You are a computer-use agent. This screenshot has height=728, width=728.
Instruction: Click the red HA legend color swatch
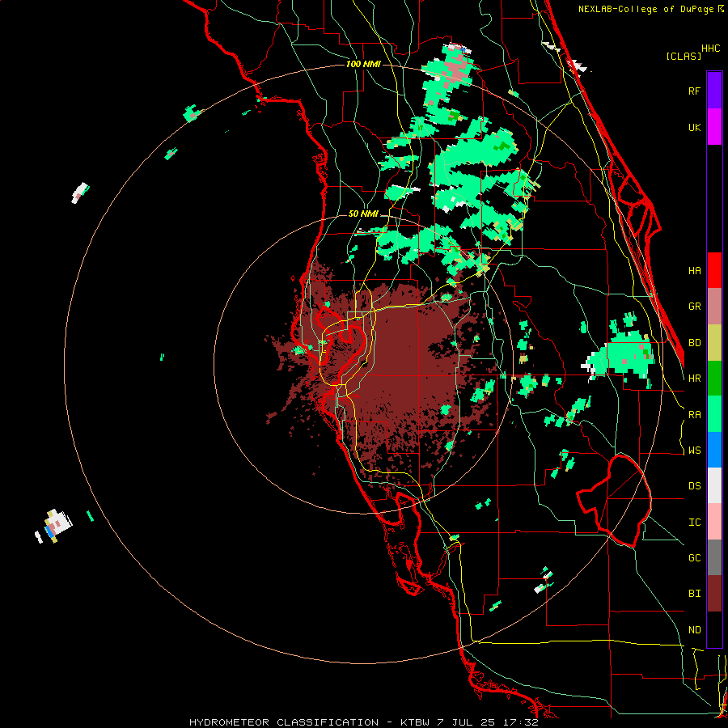[x=714, y=270]
